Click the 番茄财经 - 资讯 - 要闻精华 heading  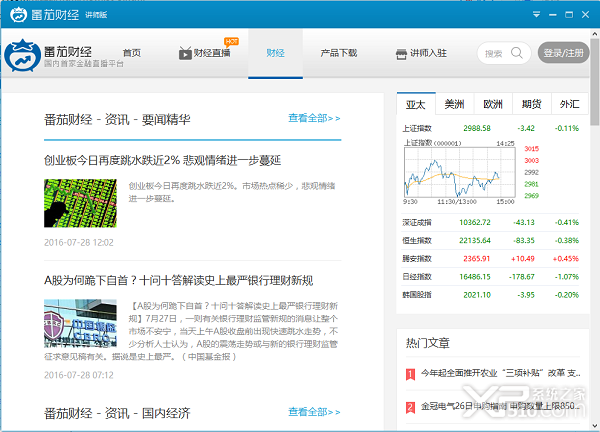point(117,120)
